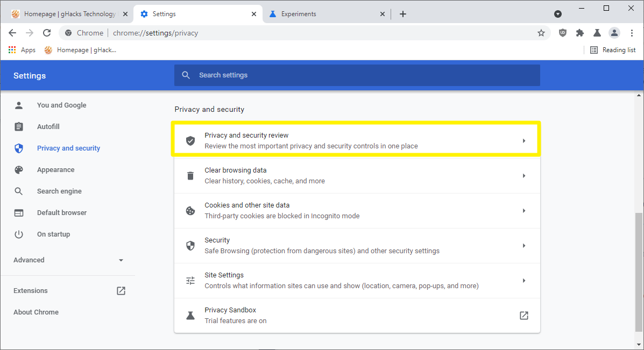Click the cookie icon beside Cookies and other site data
The height and width of the screenshot is (350, 644).
[x=190, y=211]
